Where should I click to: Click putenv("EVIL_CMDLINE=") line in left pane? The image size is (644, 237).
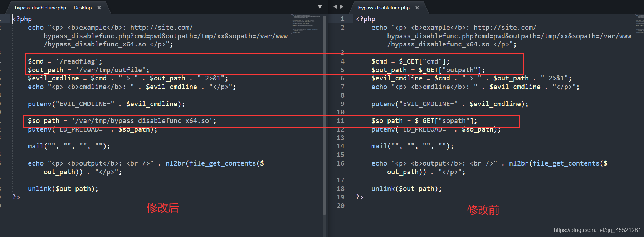pyautogui.click(x=107, y=104)
